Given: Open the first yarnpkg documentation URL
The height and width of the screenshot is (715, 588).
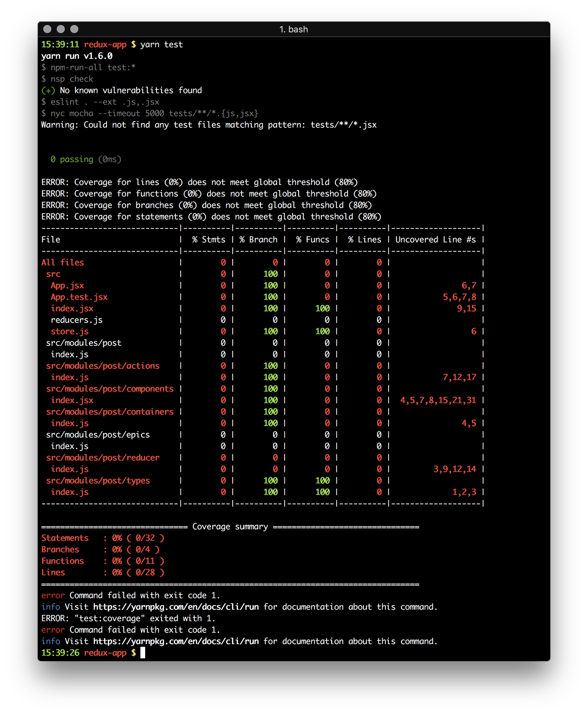Looking at the screenshot, I should [176, 607].
